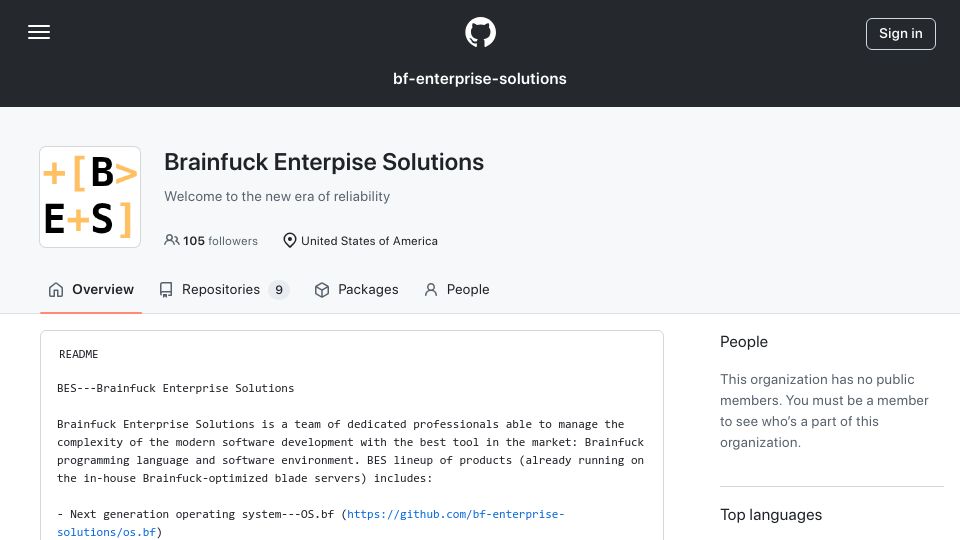Open the People tab
Screen dimensions: 960x540
pyautogui.click(x=457, y=290)
